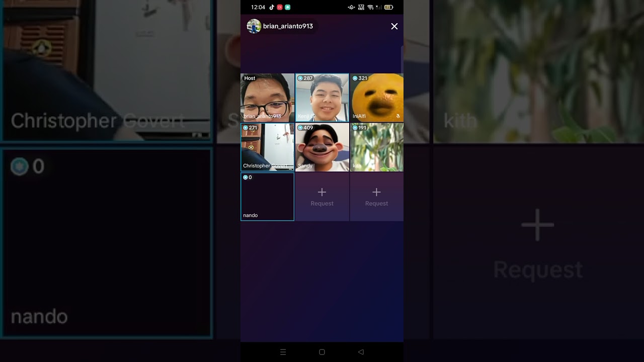Tap the 409 coin badge

pyautogui.click(x=305, y=128)
